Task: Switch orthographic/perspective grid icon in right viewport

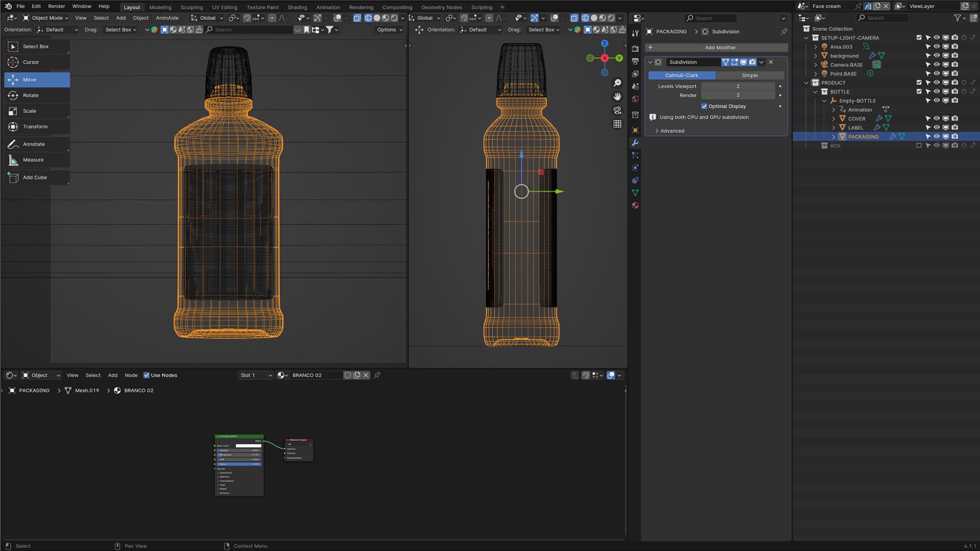Action: [617, 124]
